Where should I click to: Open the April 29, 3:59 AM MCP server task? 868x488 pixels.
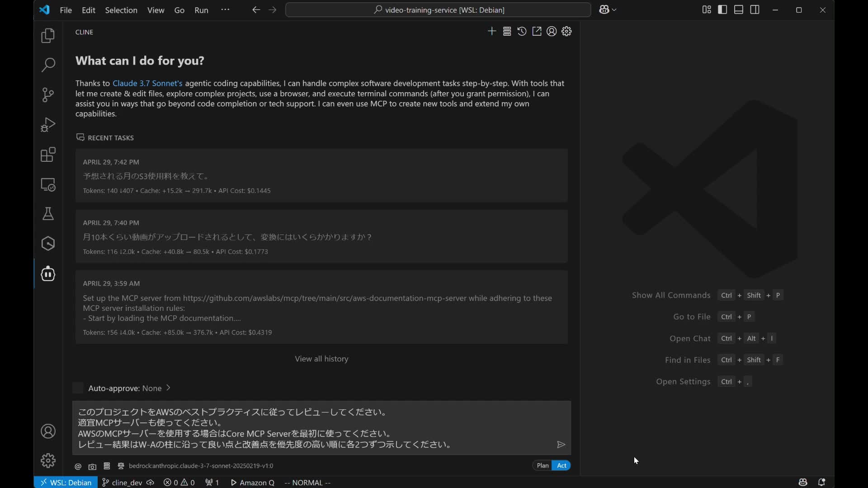tap(321, 307)
